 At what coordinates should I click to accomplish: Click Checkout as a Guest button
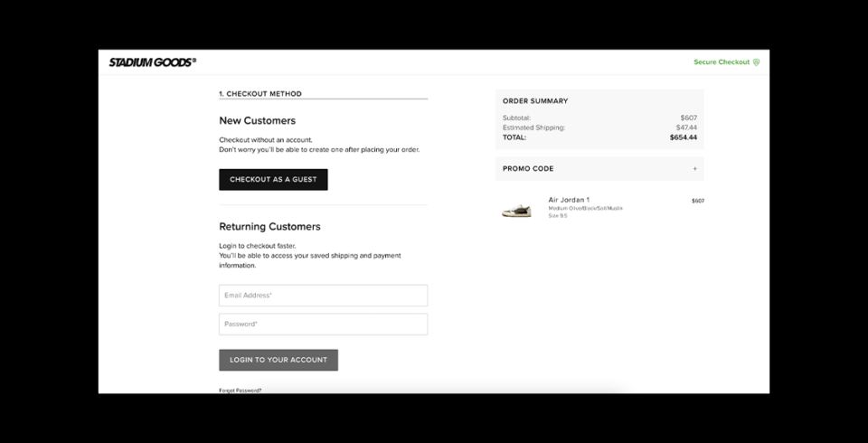tap(273, 179)
